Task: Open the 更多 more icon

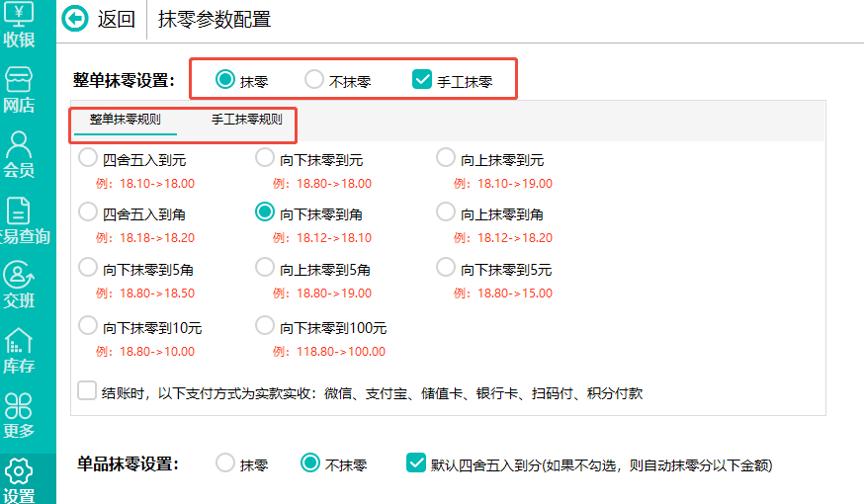Action: [20, 414]
